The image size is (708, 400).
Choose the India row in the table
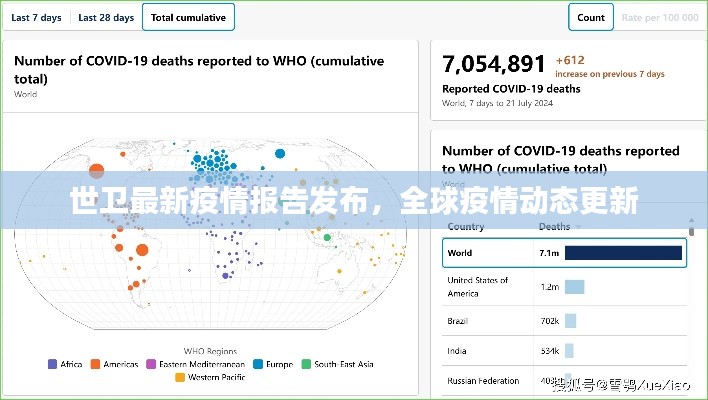tap(564, 350)
